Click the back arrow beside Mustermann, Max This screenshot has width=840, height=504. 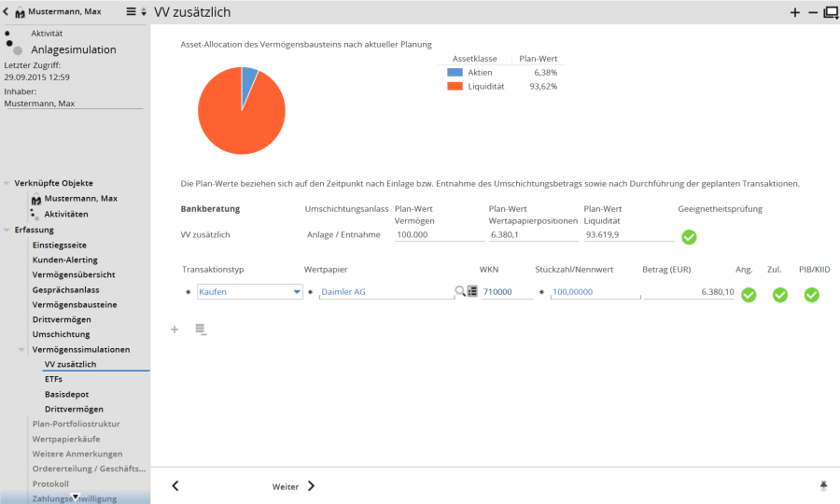7,12
